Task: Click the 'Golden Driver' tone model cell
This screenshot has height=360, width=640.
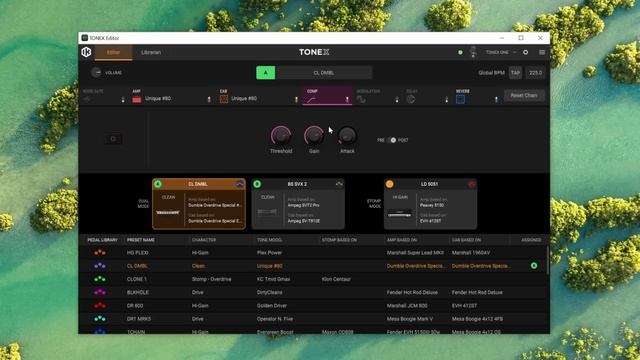Action: click(x=272, y=305)
